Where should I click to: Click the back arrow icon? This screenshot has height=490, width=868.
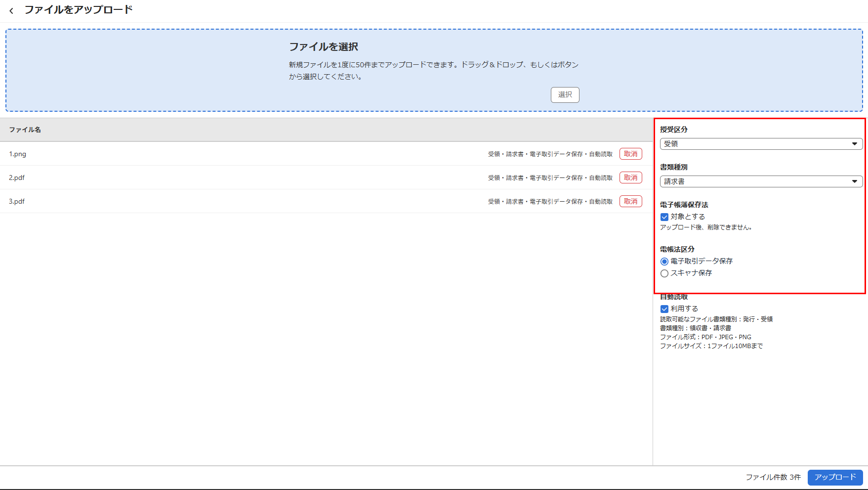point(11,10)
